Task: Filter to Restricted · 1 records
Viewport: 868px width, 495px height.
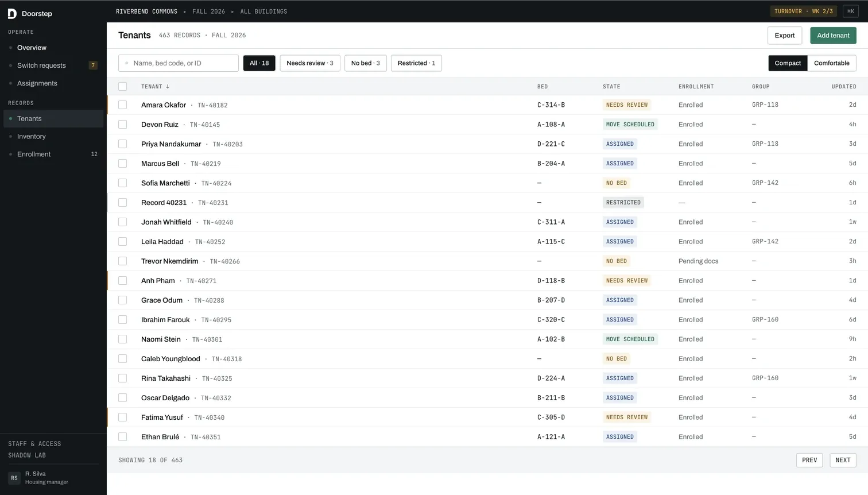Action: (x=416, y=63)
